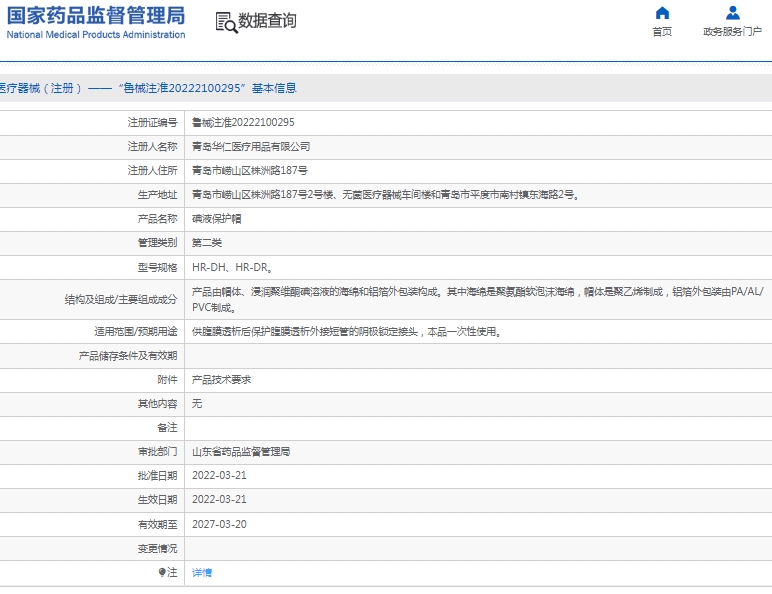The width and height of the screenshot is (772, 594).
Task: Select approving department 山东省药品监督管理局
Action: tap(241, 452)
